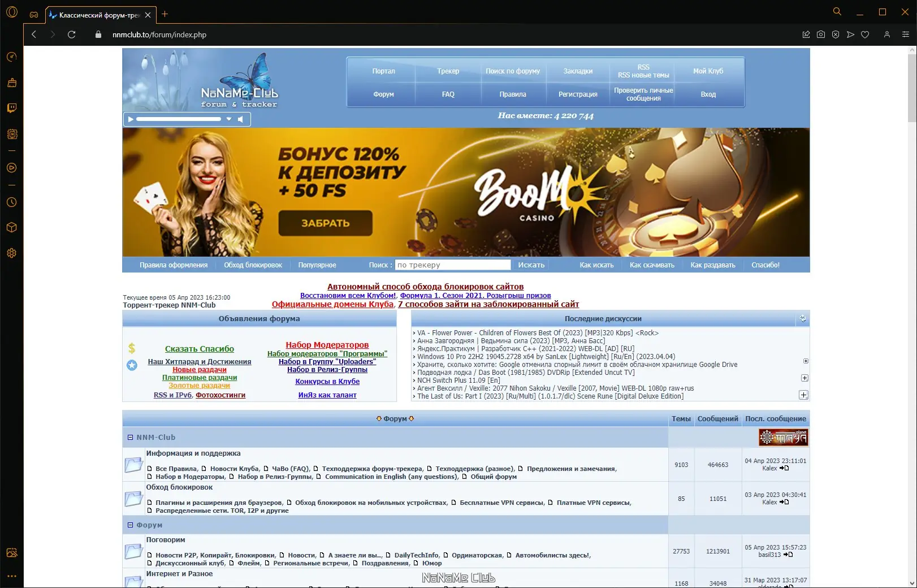Play the site audio player
The width and height of the screenshot is (917, 588).
131,119
